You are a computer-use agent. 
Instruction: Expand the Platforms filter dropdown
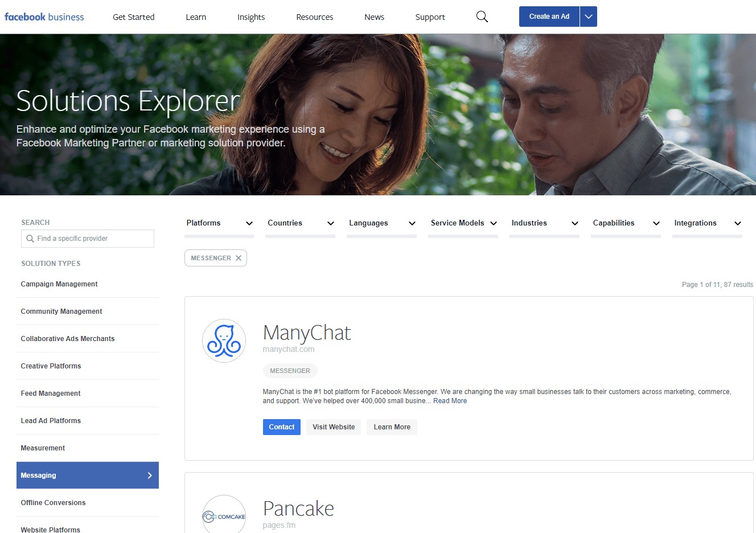click(220, 223)
